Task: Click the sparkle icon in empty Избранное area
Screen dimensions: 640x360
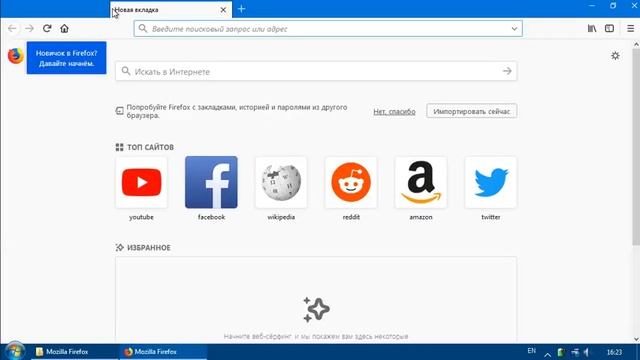Action: coord(316,309)
